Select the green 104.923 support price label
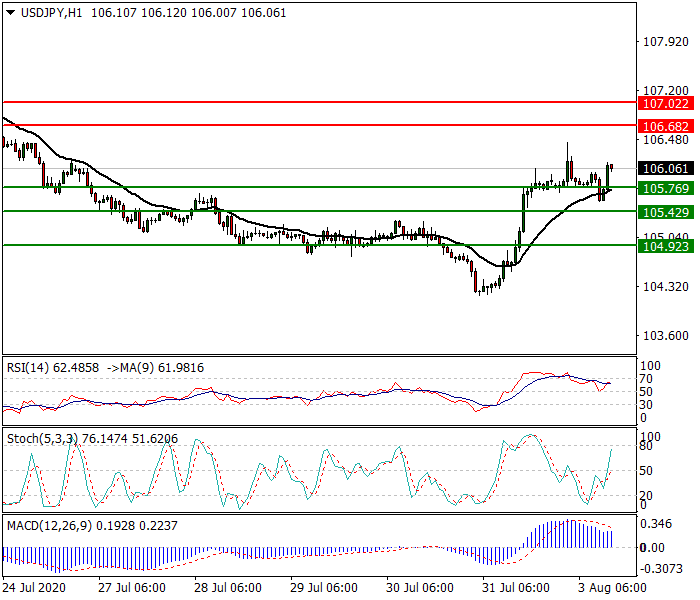The width and height of the screenshot is (700, 600). [x=666, y=246]
